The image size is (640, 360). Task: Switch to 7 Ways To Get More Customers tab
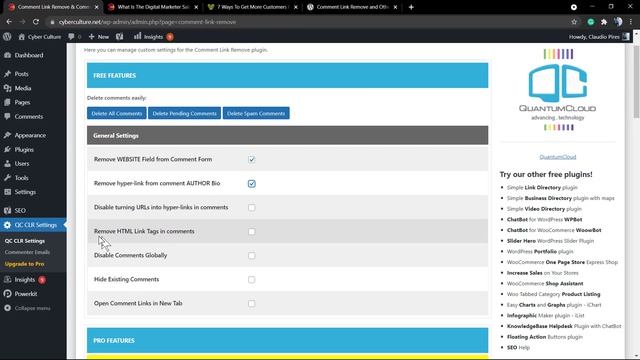[x=252, y=7]
